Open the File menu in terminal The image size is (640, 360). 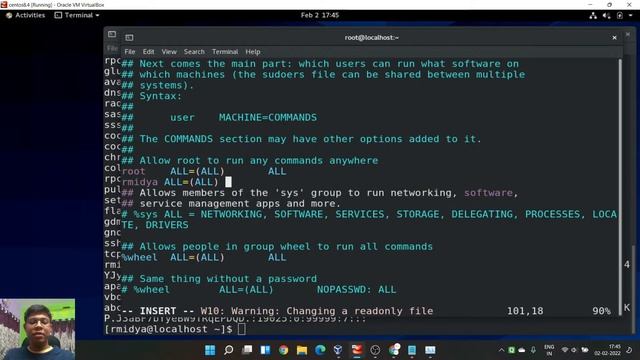[130, 52]
